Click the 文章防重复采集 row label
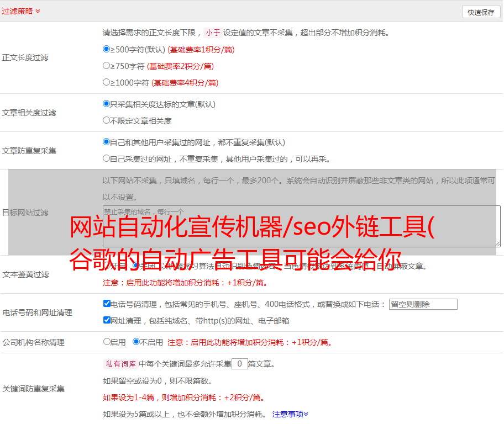Screen dimensions: 504x424 tap(29, 151)
